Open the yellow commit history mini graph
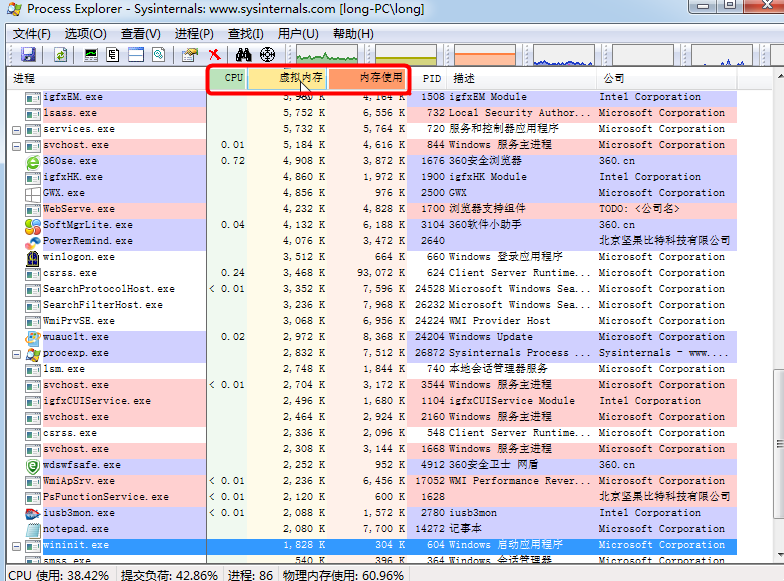Image resolution: width=784 pixels, height=581 pixels. [406, 55]
